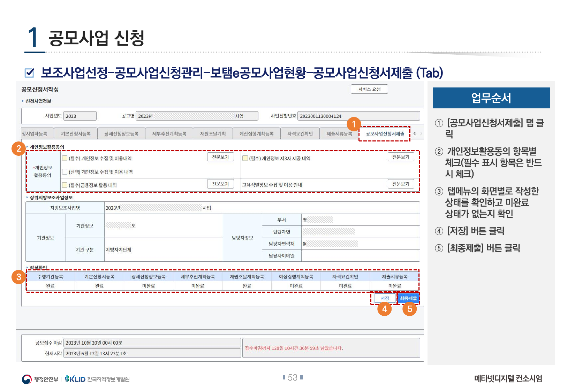Click the 사업년도 2023 field
Viewport: 567px width, 392px height.
click(x=80, y=116)
